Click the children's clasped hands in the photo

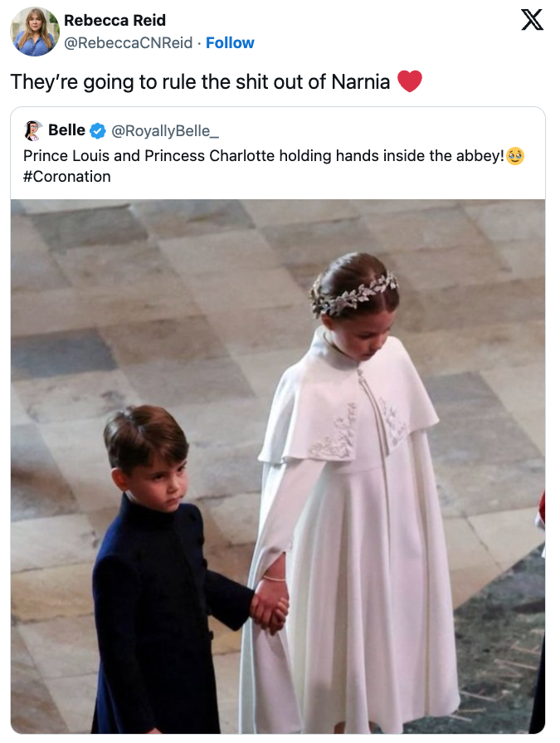pos(268,605)
